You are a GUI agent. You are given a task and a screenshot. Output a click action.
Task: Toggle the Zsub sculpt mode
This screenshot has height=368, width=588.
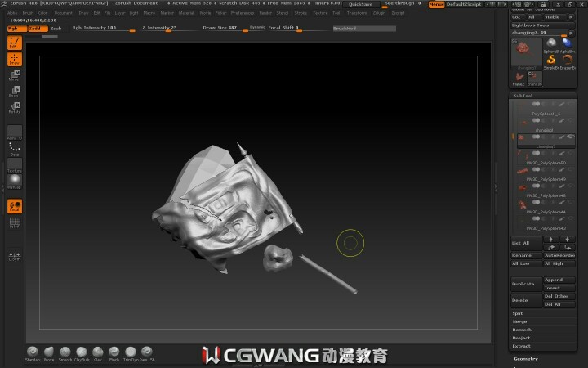[x=56, y=29]
